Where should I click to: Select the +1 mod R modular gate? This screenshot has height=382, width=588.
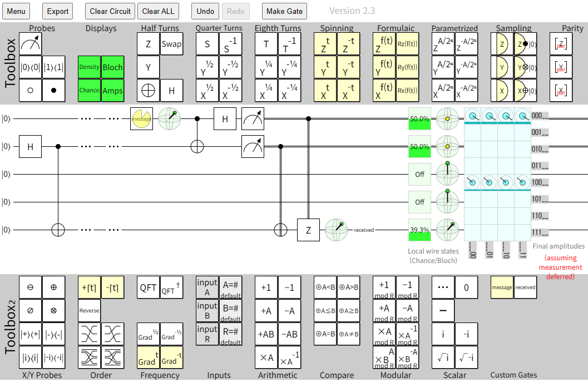tap(384, 286)
